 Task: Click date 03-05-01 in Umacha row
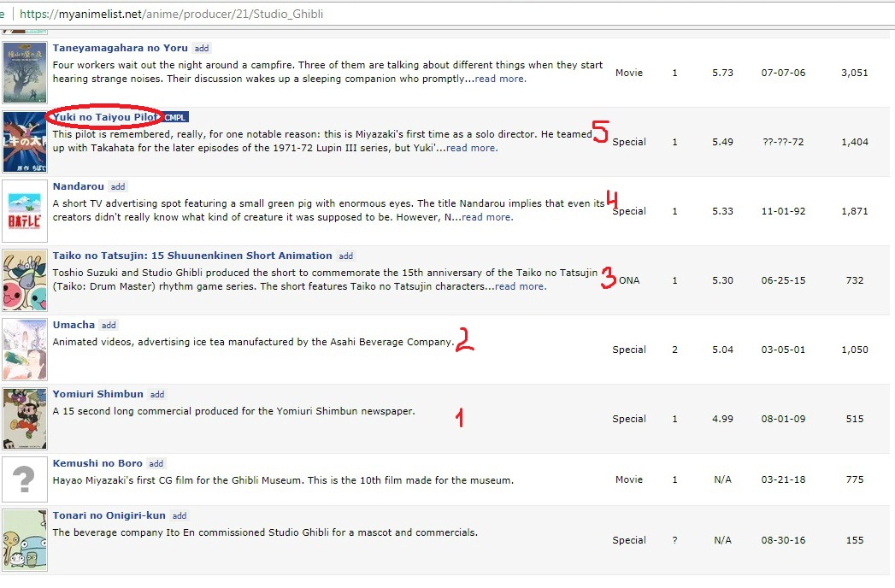click(x=783, y=349)
